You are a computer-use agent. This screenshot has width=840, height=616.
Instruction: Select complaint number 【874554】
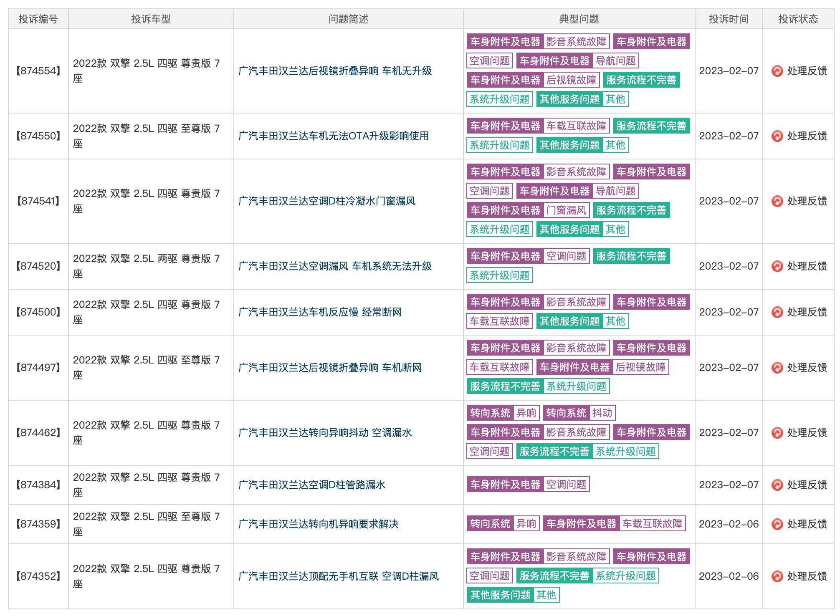tap(38, 71)
